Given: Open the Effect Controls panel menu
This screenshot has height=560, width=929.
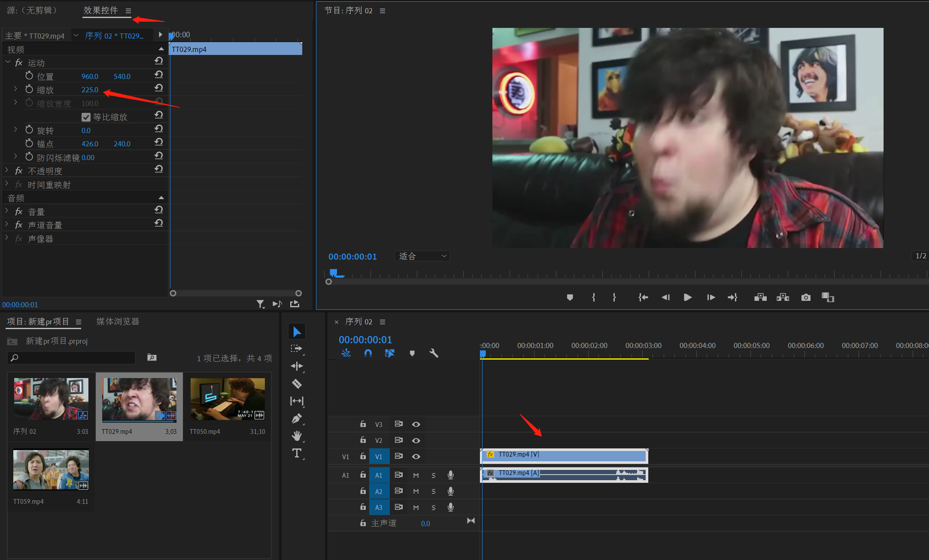Looking at the screenshot, I should tap(128, 11).
